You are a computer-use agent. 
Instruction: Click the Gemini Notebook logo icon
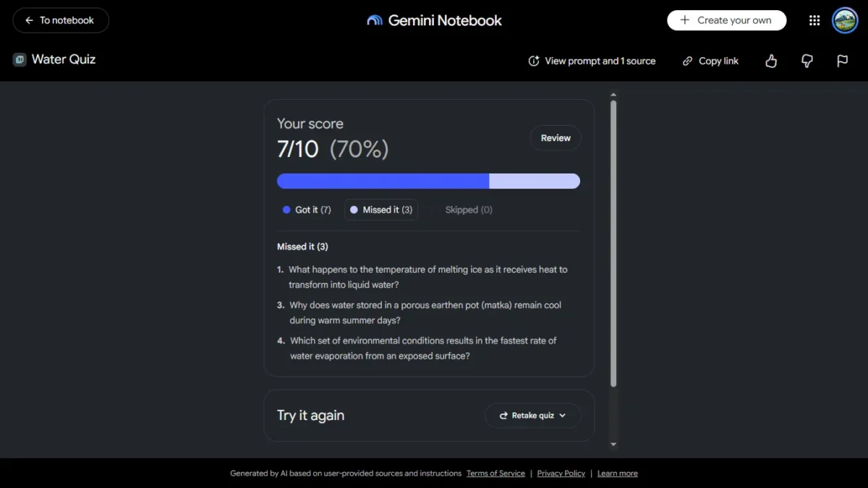click(375, 20)
